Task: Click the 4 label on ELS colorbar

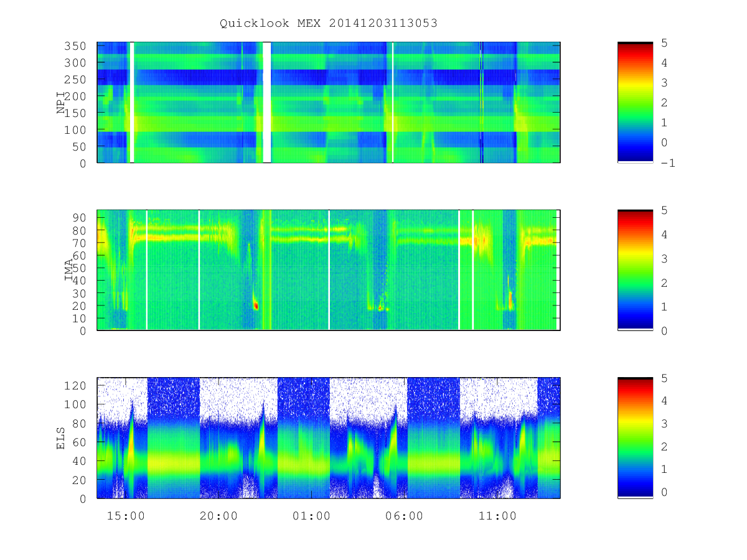Action: point(665,401)
